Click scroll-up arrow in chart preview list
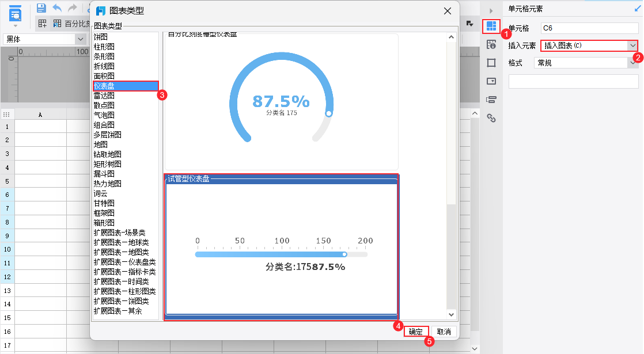Screen dimensions: 644x354 pos(451,37)
